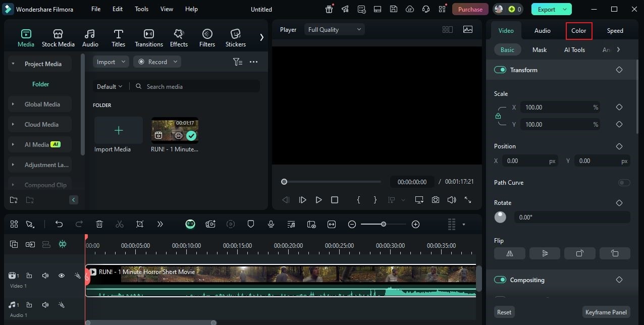Show more media tabs with chevron
The width and height of the screenshot is (644, 325).
click(x=261, y=37)
